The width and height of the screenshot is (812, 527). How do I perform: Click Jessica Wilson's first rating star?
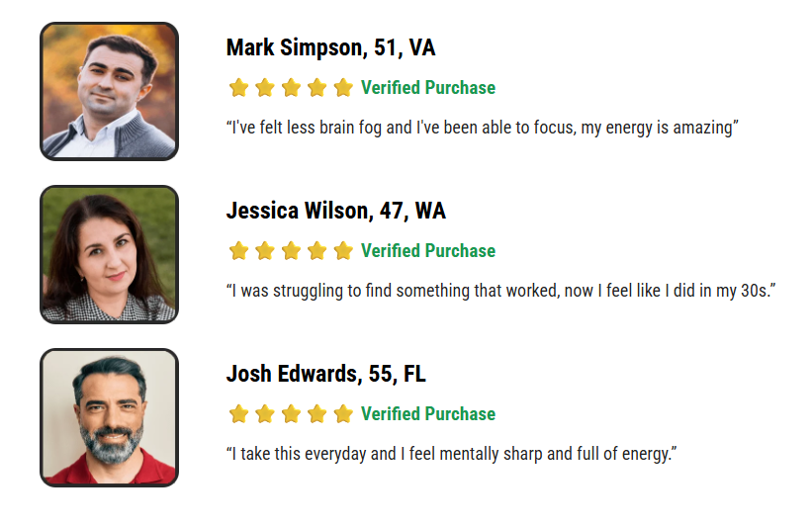pos(238,251)
